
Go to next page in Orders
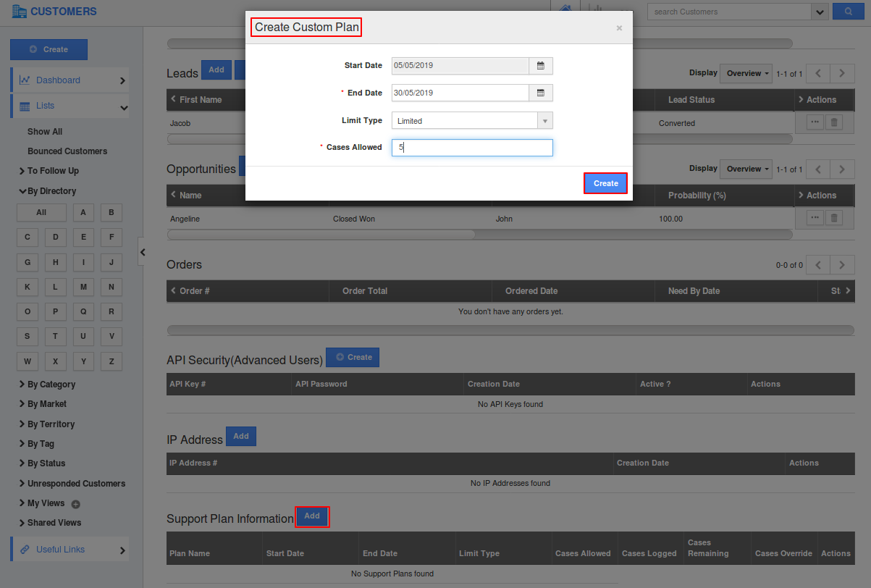tap(841, 265)
